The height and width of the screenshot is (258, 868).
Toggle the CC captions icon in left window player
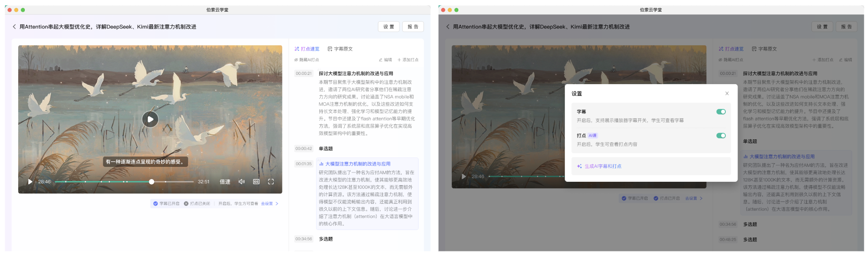click(256, 182)
